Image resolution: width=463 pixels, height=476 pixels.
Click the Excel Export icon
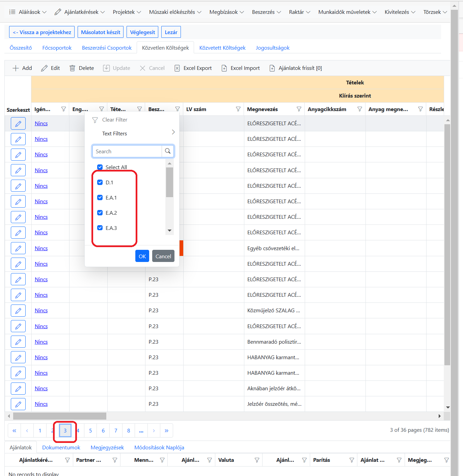click(177, 68)
